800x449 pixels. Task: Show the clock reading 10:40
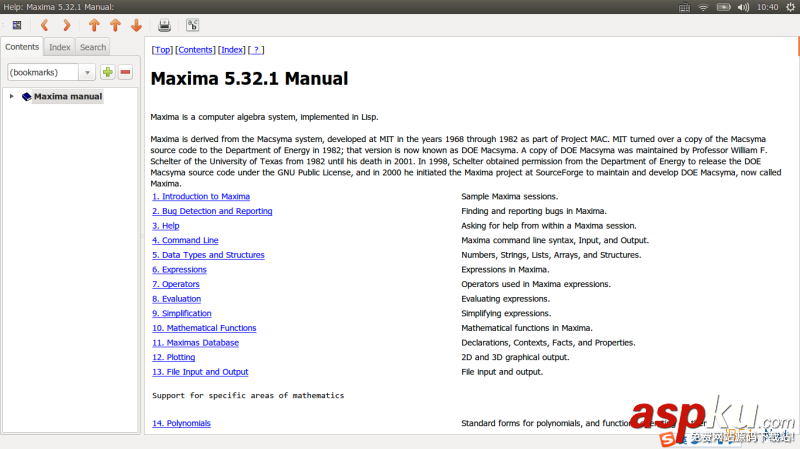click(x=767, y=7)
